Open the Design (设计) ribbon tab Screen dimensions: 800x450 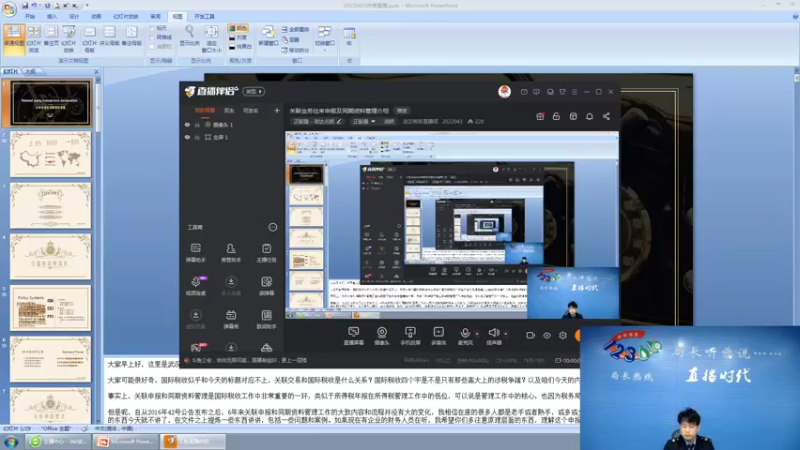[74, 17]
